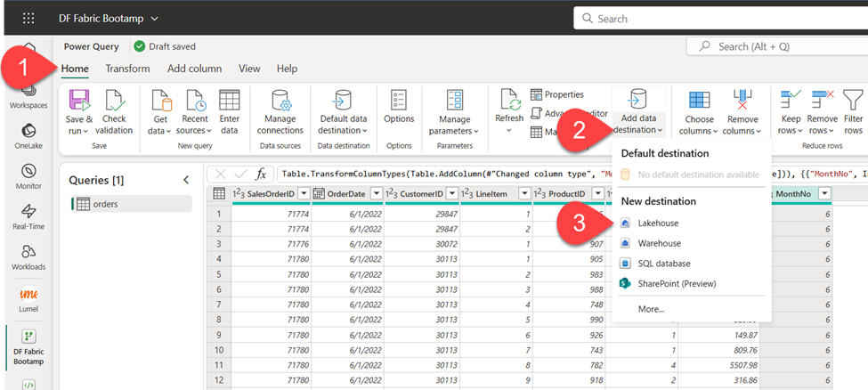Open the Get data menu

[160, 112]
